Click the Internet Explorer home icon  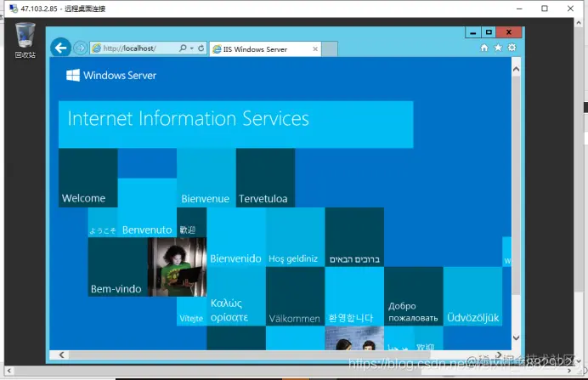[x=484, y=48]
